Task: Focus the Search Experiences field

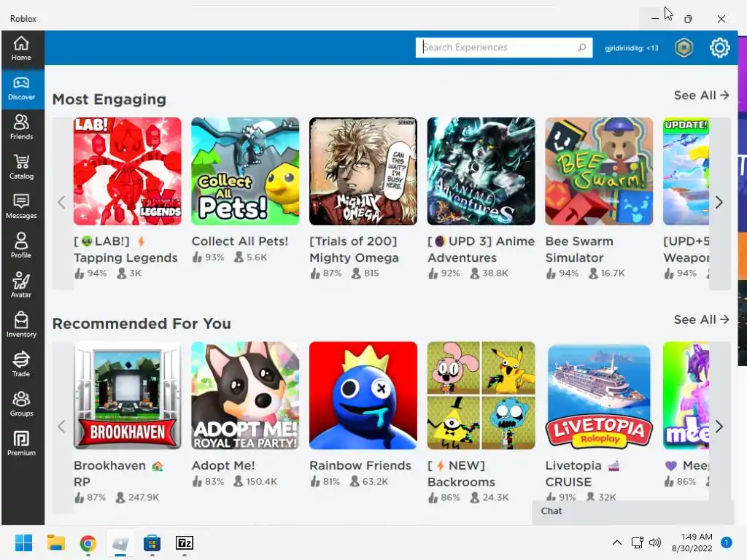Action: pyautogui.click(x=503, y=47)
